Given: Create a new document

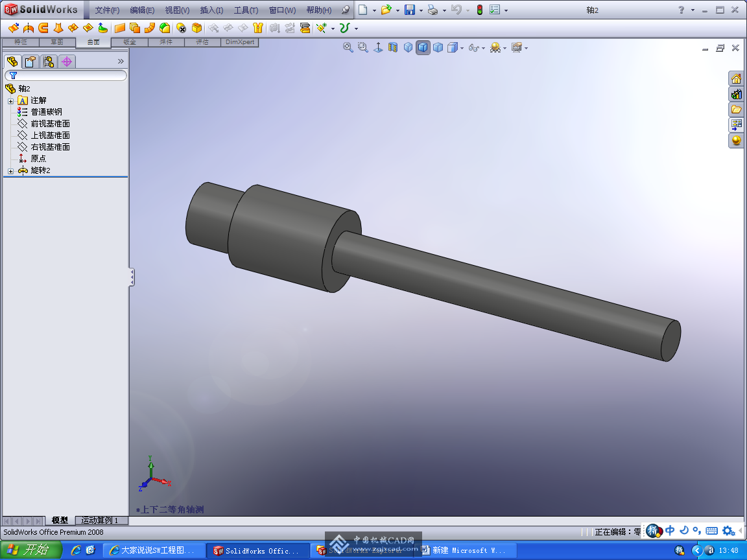Looking at the screenshot, I should coord(363,10).
